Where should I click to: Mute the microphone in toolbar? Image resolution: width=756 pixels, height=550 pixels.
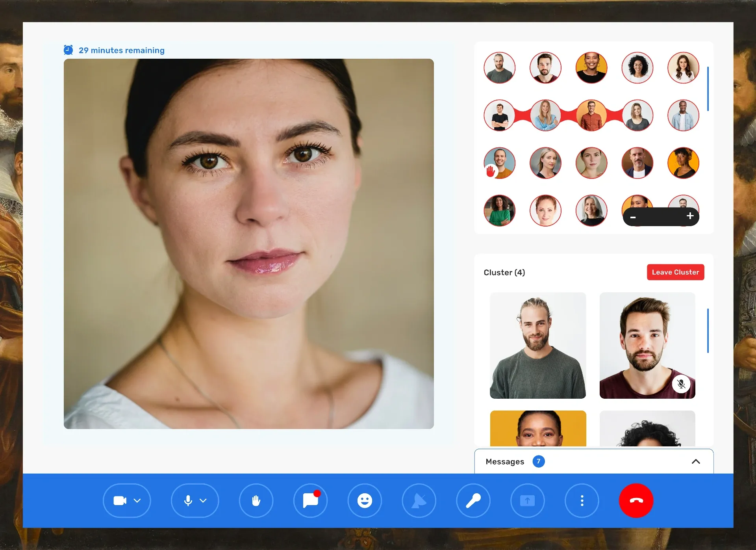coord(188,500)
